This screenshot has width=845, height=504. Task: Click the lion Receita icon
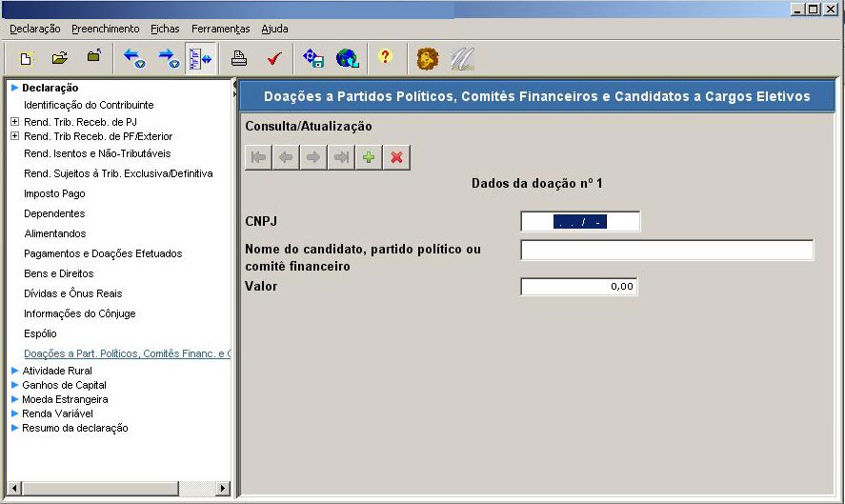point(428,58)
